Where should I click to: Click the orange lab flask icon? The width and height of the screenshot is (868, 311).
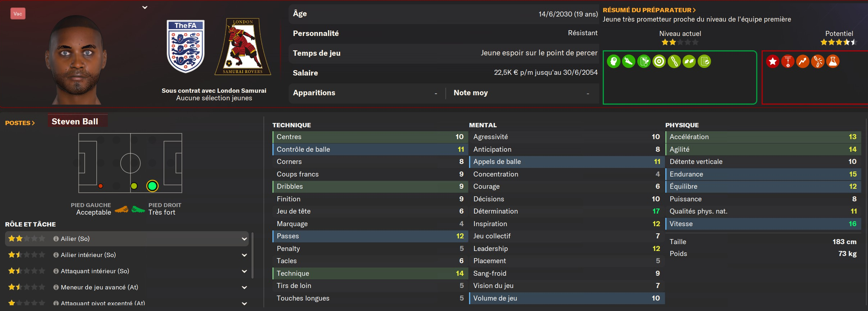click(833, 61)
